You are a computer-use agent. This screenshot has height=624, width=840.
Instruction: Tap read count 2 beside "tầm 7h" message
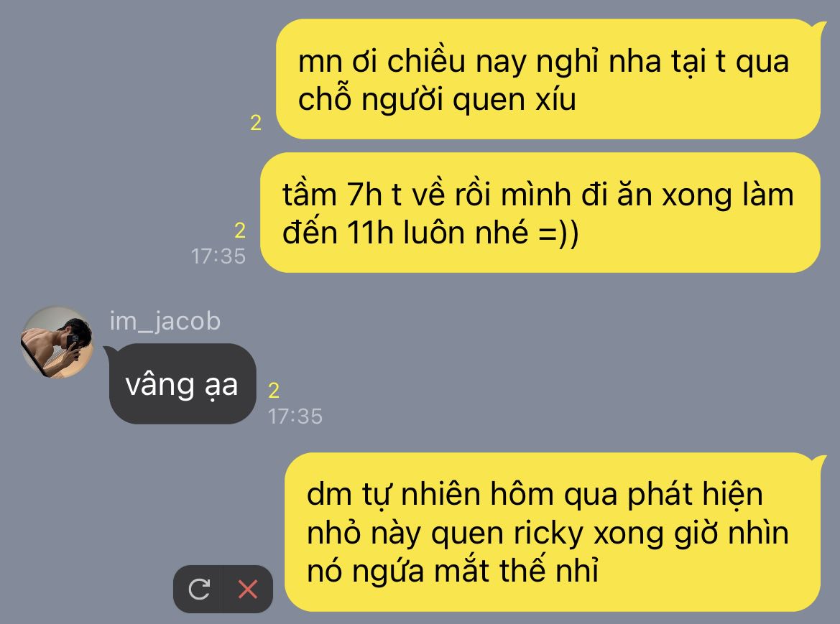[x=240, y=230]
